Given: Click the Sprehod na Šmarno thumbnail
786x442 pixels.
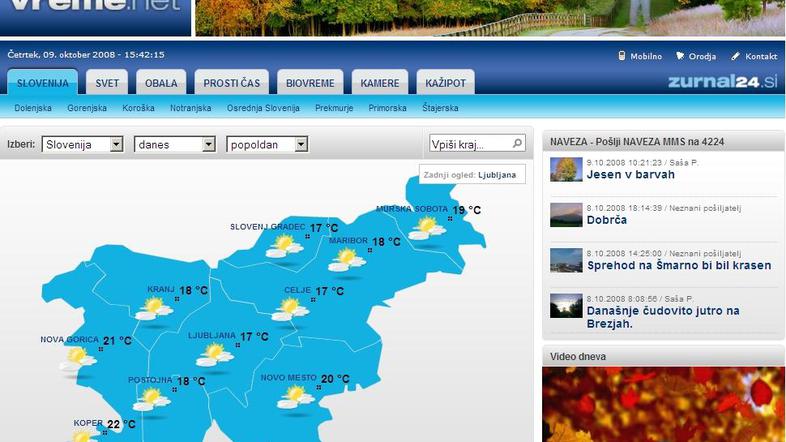Looking at the screenshot, I should 566,260.
